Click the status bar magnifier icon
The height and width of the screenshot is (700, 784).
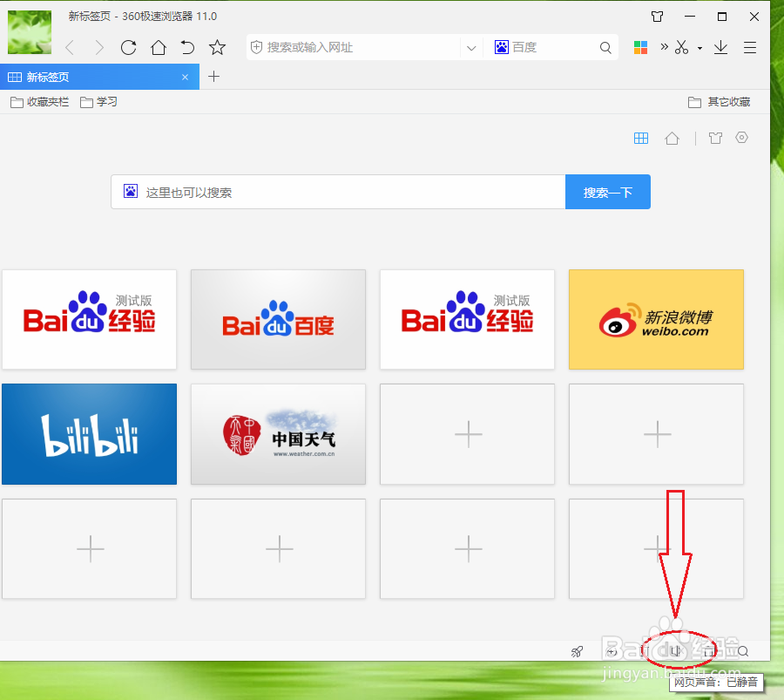pos(743,651)
